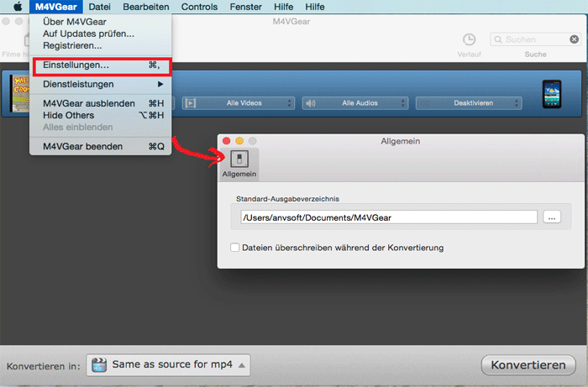This screenshot has width=588, height=387.
Task: Open the Bearbeiten menu
Action: point(146,7)
